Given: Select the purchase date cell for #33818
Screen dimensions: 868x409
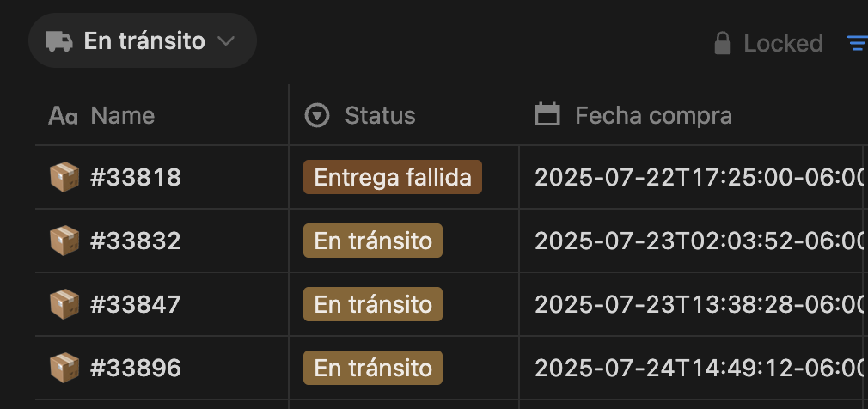Looking at the screenshot, I should [x=698, y=178].
